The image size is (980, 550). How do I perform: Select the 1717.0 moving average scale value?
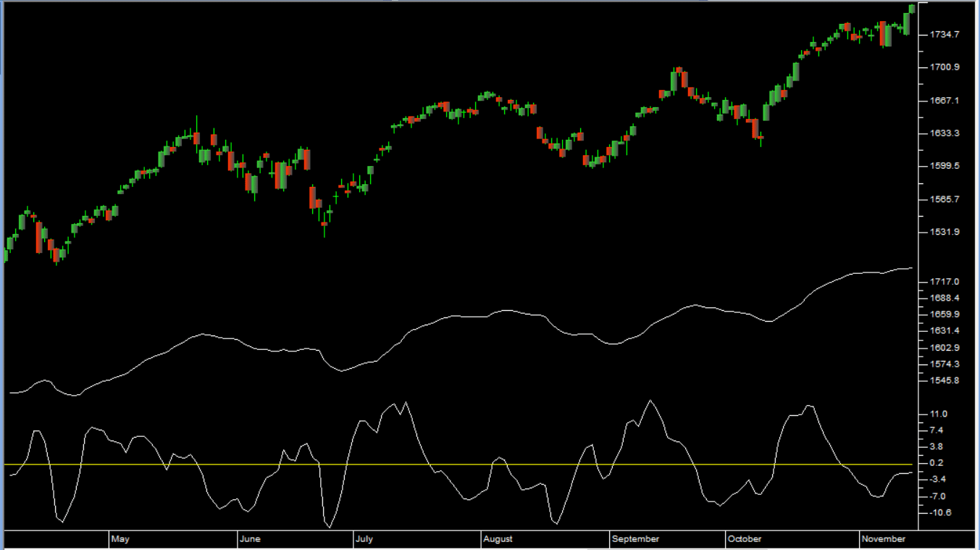click(x=944, y=281)
